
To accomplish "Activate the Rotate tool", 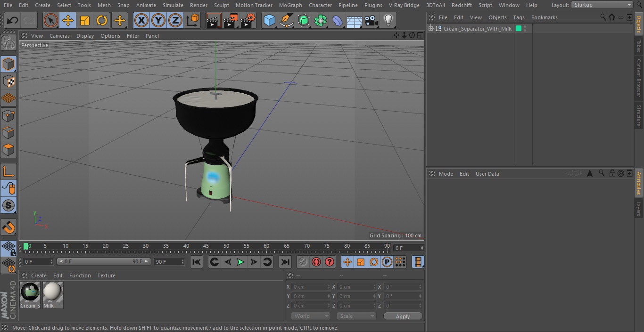I will click(x=102, y=21).
